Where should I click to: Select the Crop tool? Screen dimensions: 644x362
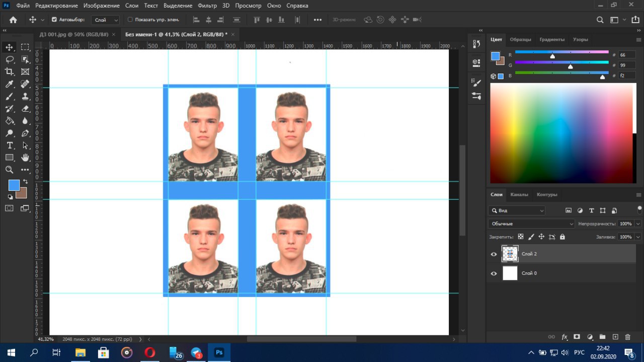pyautogui.click(x=10, y=71)
